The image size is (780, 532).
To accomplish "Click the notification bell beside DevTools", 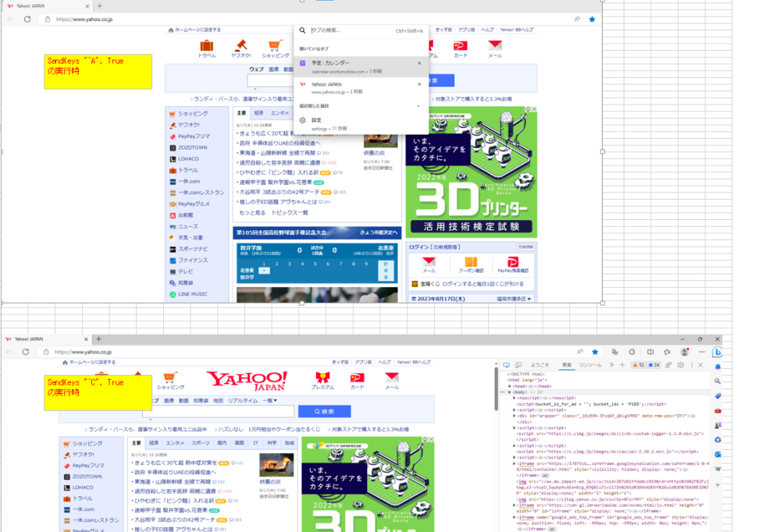I will (x=718, y=365).
